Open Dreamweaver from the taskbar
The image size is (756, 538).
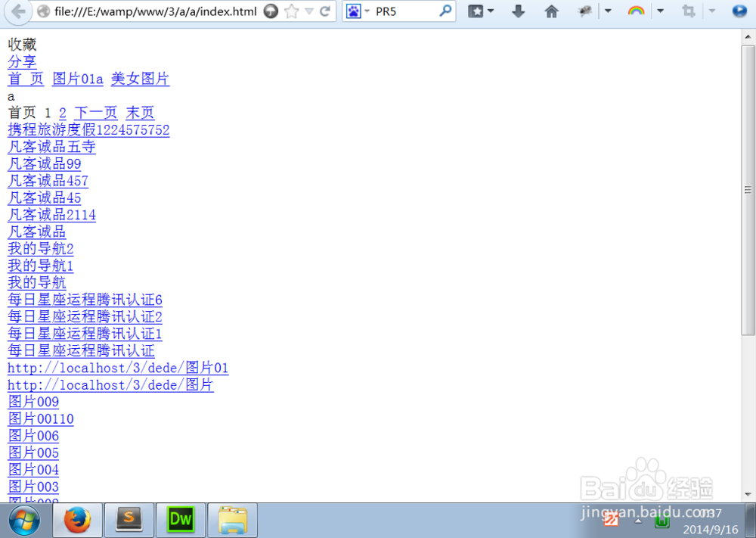point(181,520)
